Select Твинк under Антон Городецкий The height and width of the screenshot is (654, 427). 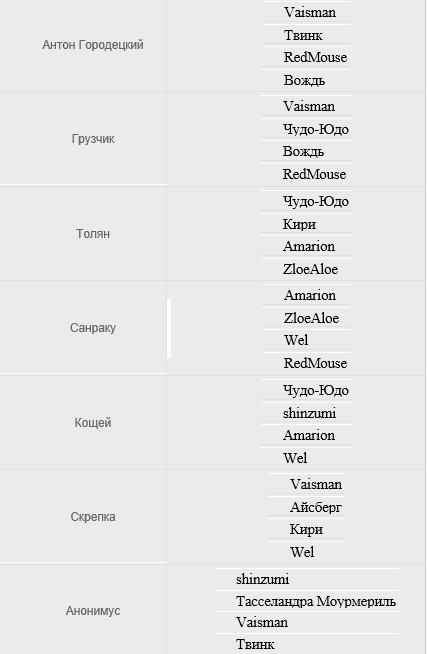click(x=303, y=35)
